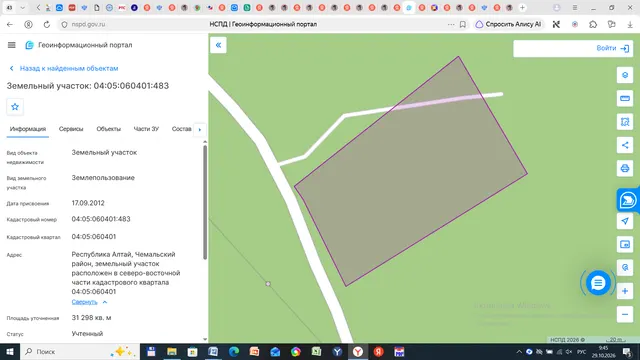Viewport: 640px width, 360px height.
Task: Open the Объекты tab
Action: [109, 129]
